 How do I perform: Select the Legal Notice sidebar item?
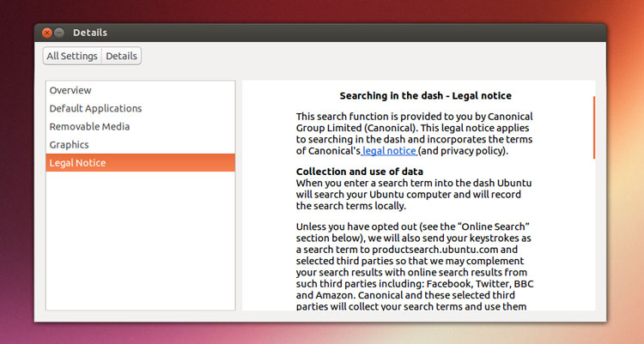coord(77,162)
